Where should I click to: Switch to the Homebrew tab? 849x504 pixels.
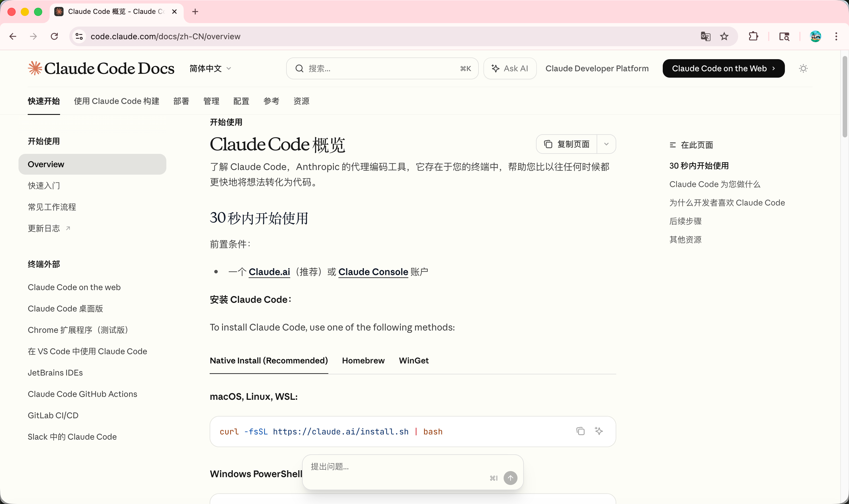coord(363,361)
